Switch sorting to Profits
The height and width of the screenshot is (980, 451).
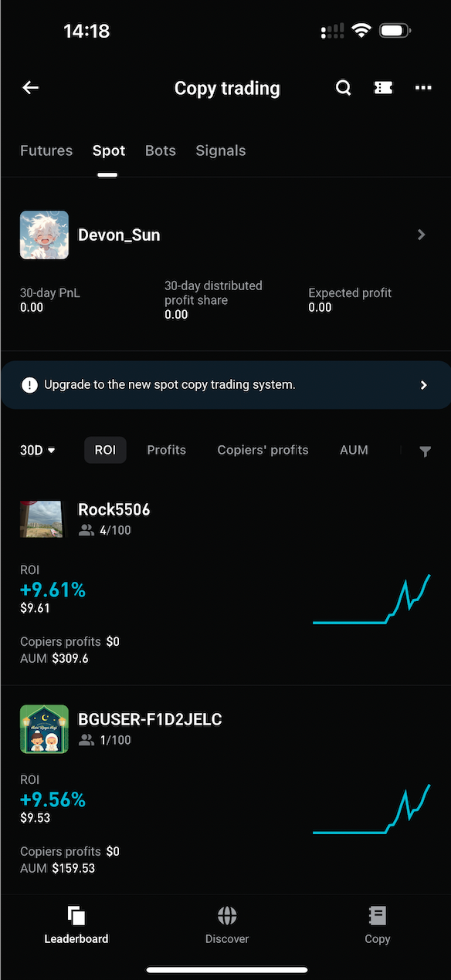point(166,450)
